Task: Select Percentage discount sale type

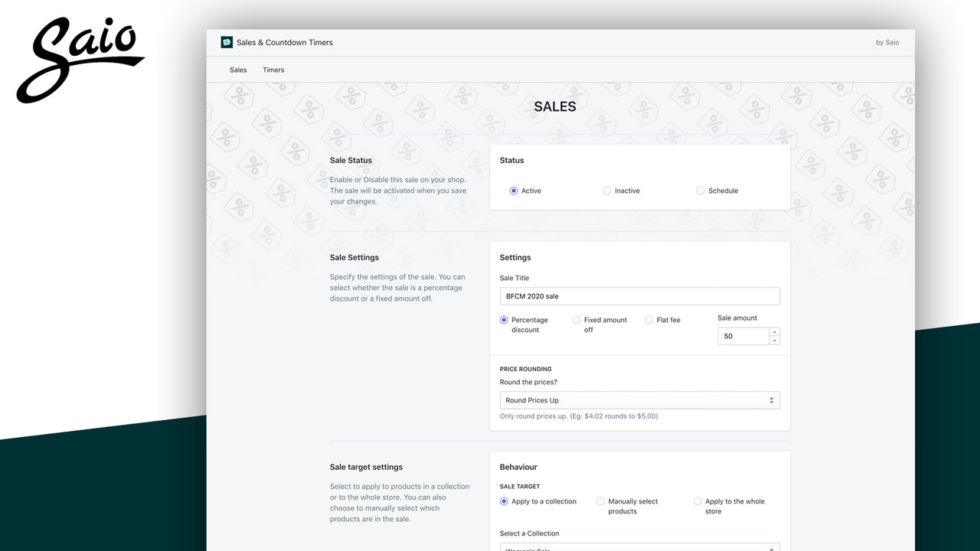Action: (504, 320)
